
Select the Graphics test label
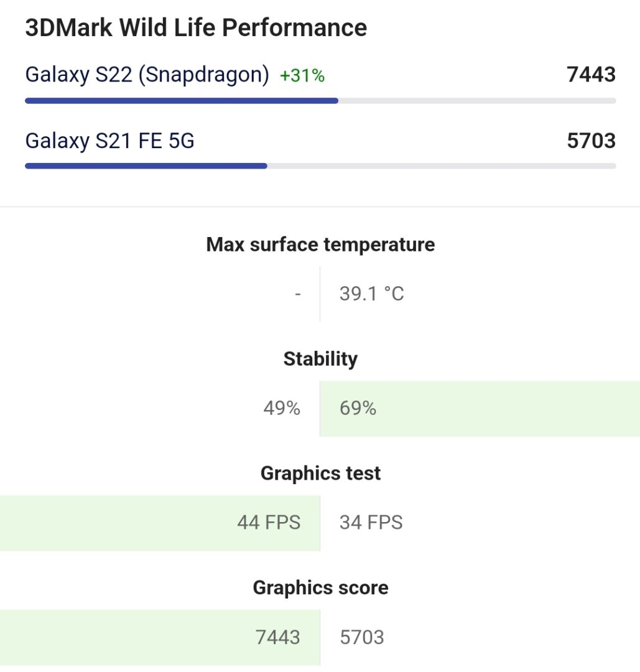coord(320,474)
